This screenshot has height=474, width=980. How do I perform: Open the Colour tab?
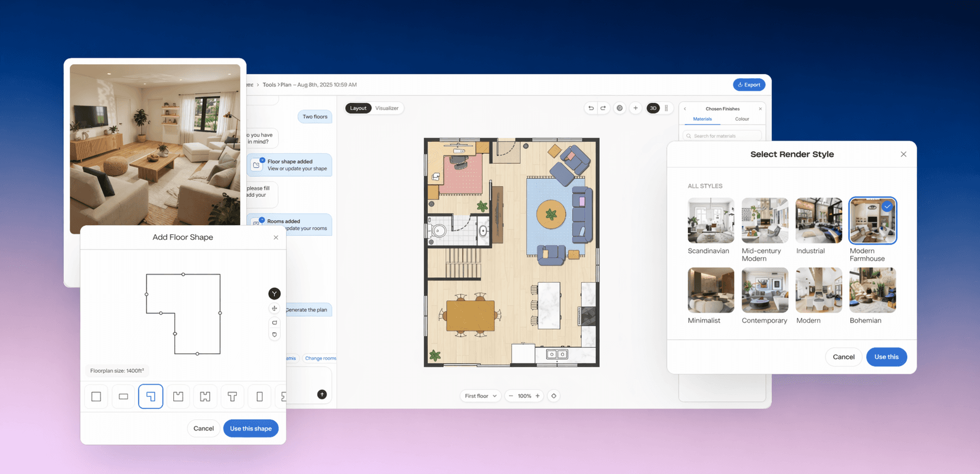tap(742, 119)
